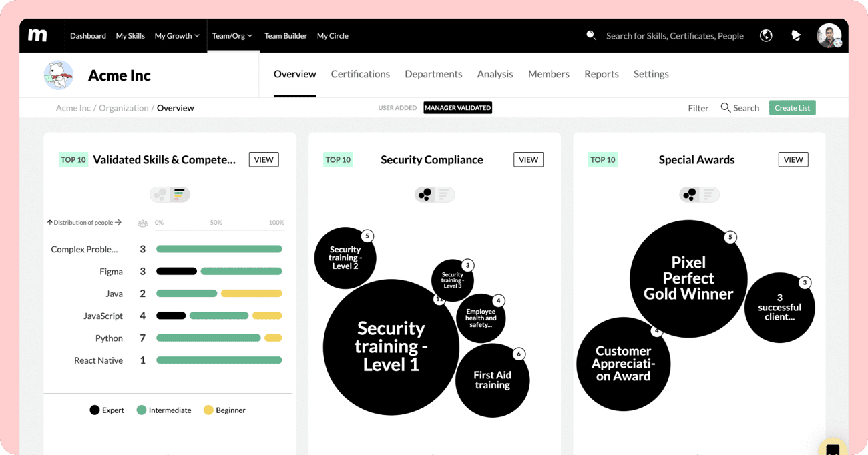Click VIEW on Security Compliance card
Screen dimensions: 868x455
point(528,159)
